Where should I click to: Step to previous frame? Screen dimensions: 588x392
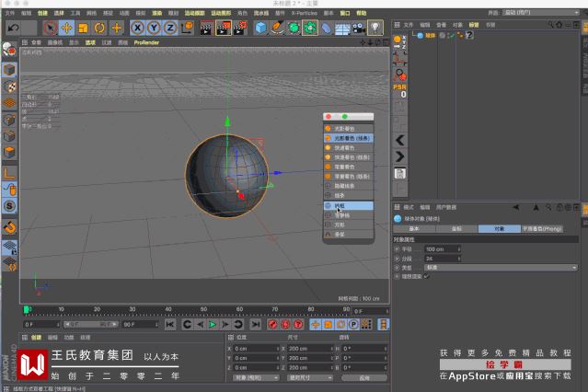point(200,325)
